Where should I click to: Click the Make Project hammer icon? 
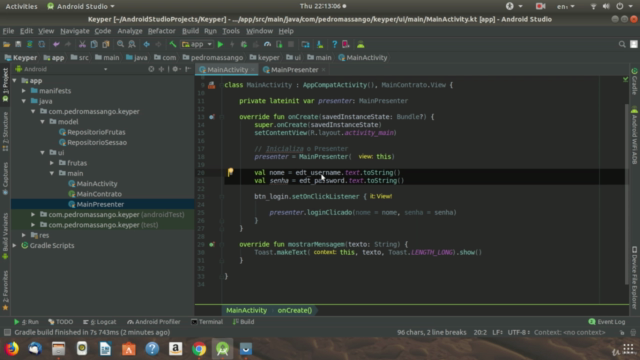point(173,44)
